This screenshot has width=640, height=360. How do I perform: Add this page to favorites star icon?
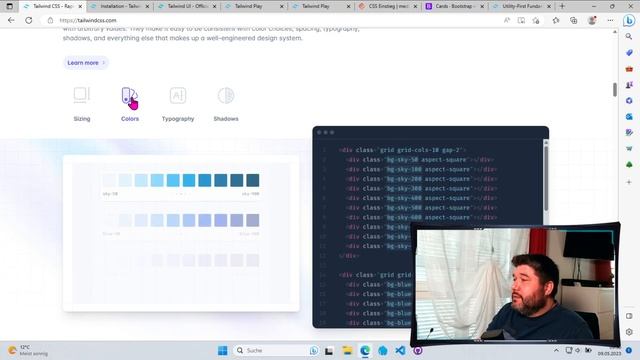click(536, 20)
